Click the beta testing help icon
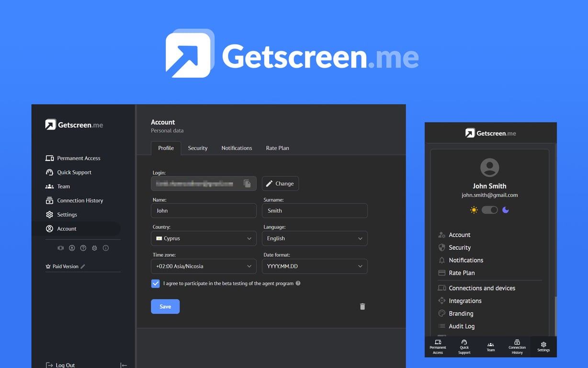The height and width of the screenshot is (368, 588). tap(298, 283)
